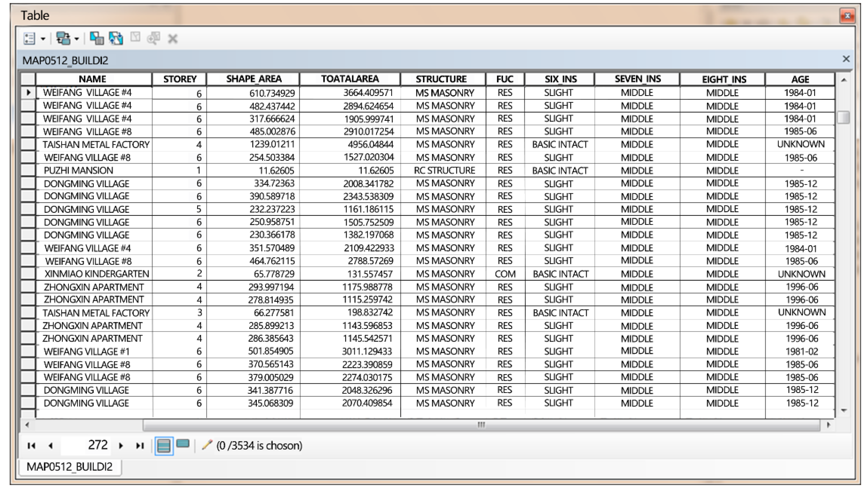Click the vertical scrollbar up arrow
The image size is (868, 495).
843,80
